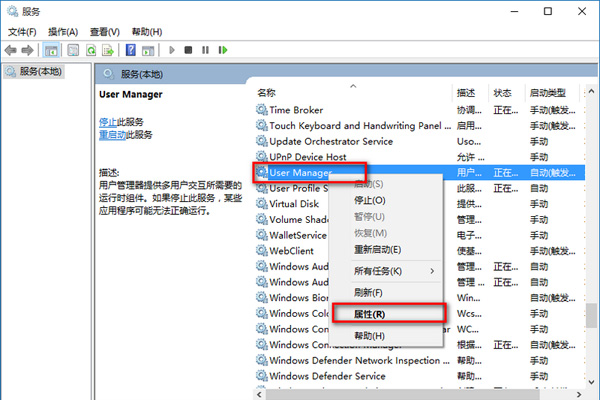Click the horizontal scrollbar right arrow
This screenshot has width=600, height=400.
coord(579,394)
